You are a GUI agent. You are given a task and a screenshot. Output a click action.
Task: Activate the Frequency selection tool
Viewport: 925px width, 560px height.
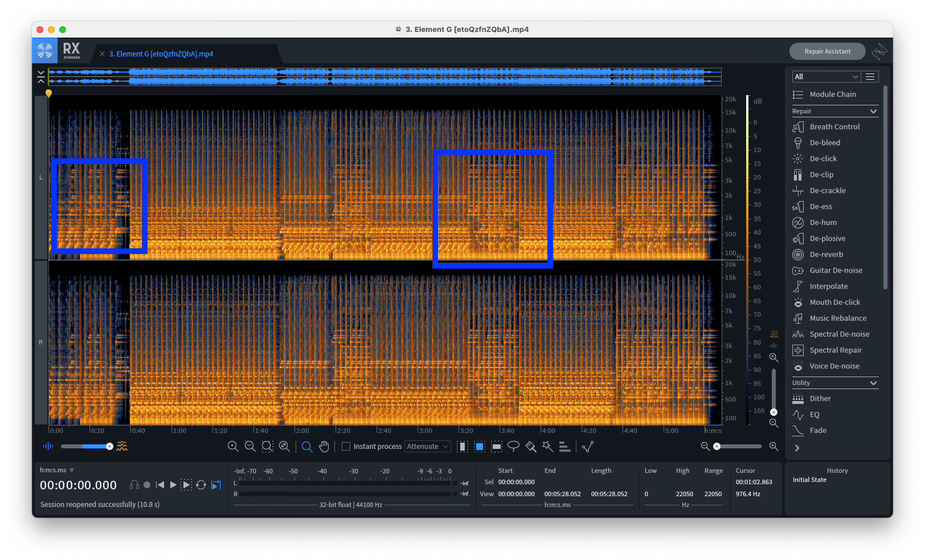[497, 447]
